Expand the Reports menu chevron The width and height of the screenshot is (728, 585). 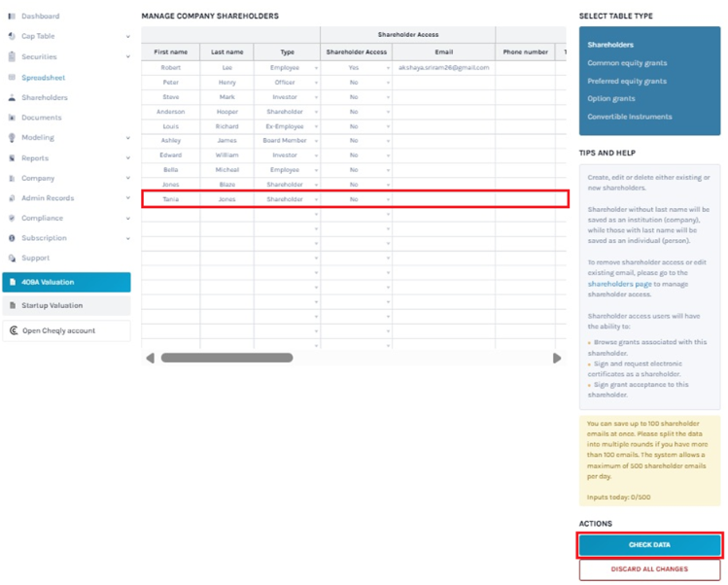pos(128,158)
